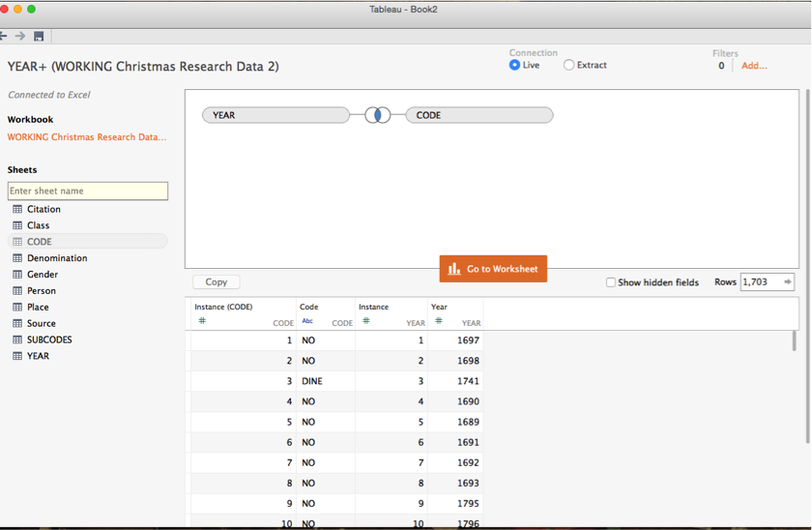Open the join Venn diagram icon
Viewport: 812px width, 530px height.
pyautogui.click(x=378, y=115)
